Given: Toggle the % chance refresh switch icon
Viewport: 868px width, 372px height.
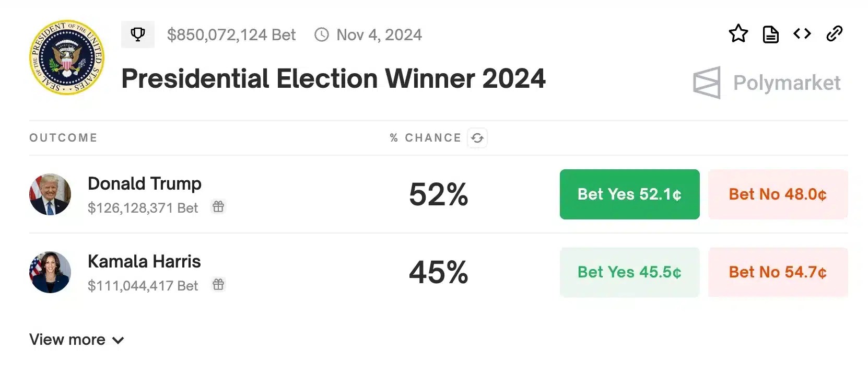Looking at the screenshot, I should (x=477, y=138).
